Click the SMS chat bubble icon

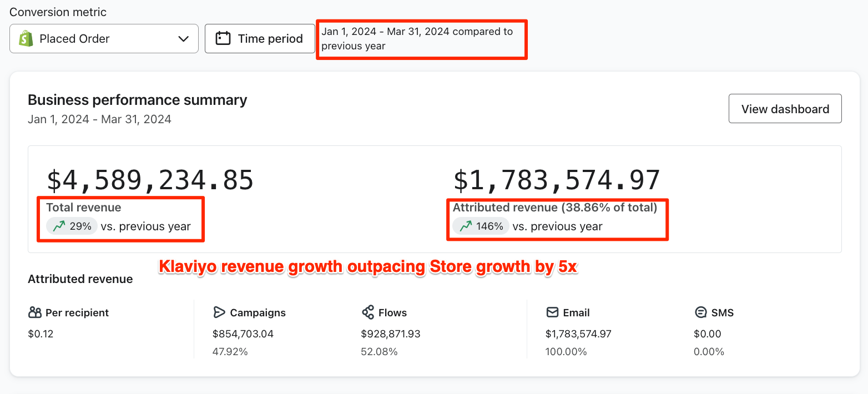click(700, 312)
